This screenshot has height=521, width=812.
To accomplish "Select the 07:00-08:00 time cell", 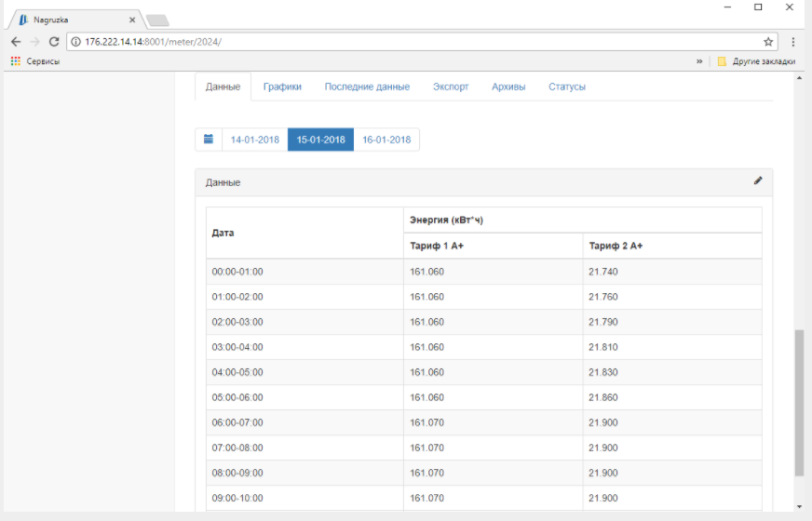I will (x=305, y=448).
